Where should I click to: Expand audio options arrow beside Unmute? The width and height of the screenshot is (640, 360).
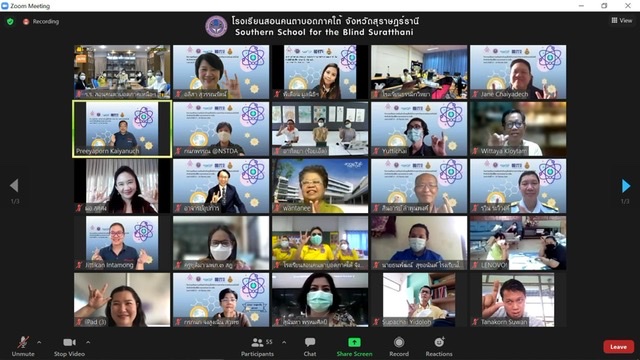(x=39, y=342)
